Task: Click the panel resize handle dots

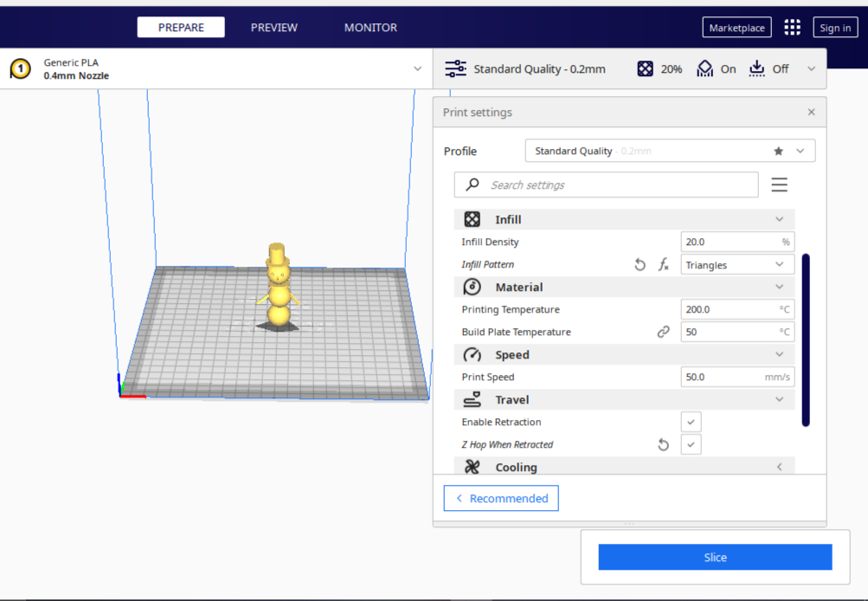Action: pos(629,523)
